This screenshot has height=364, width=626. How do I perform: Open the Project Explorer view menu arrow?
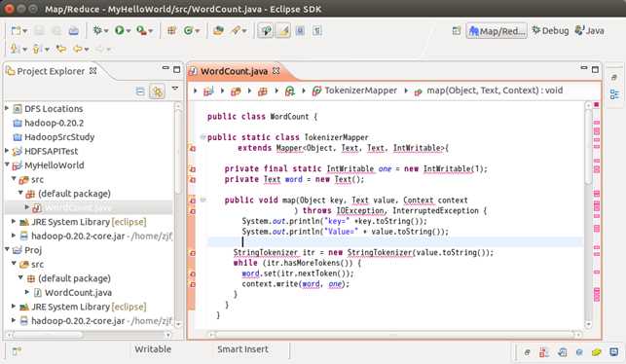(x=175, y=89)
